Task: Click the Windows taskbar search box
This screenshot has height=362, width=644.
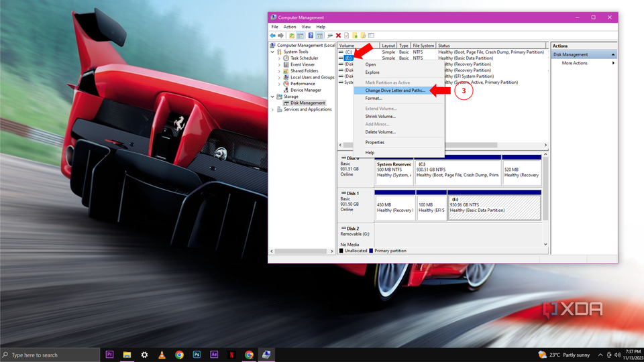Action: pos(50,355)
